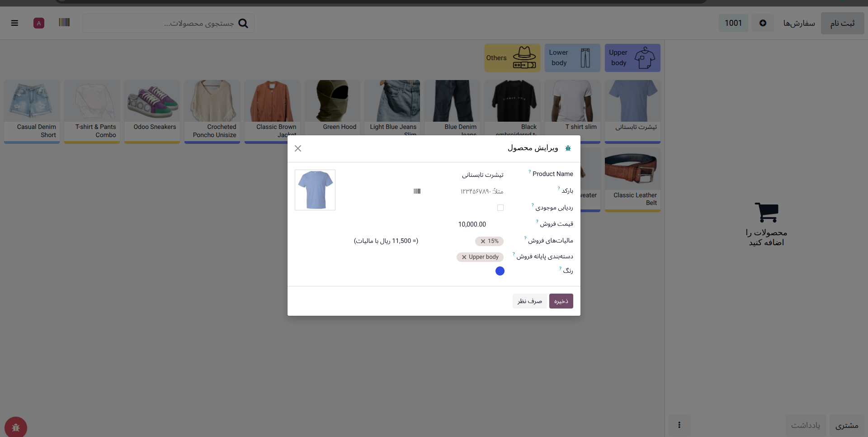The width and height of the screenshot is (868, 437).
Task: Close the edit product dialog
Action: pyautogui.click(x=298, y=148)
